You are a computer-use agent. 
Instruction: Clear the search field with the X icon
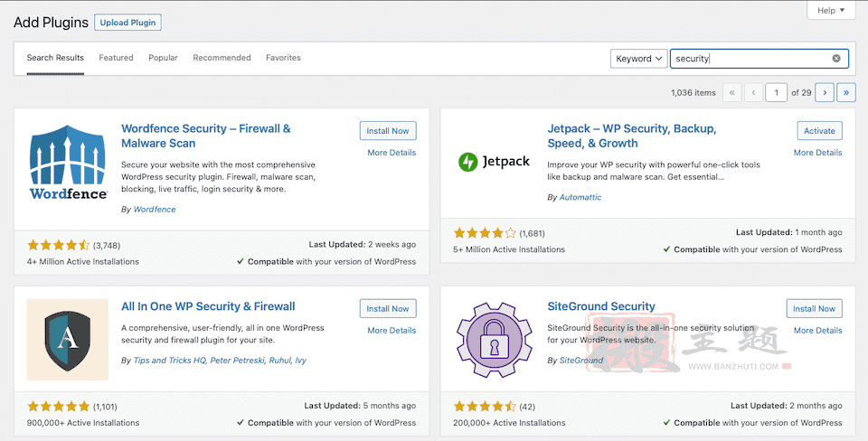tap(835, 58)
